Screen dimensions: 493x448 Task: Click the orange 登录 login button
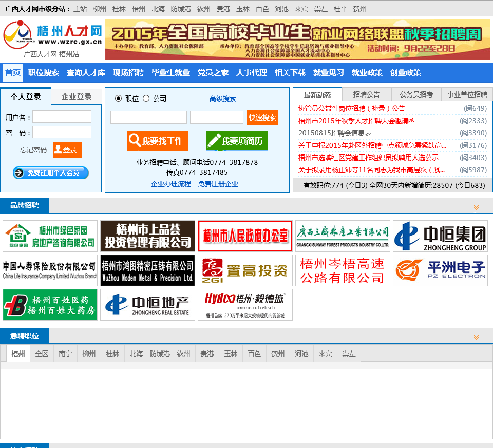click(x=67, y=150)
